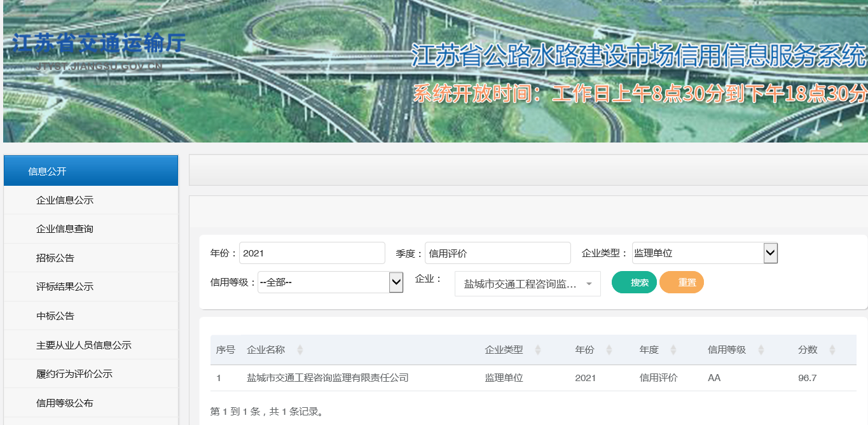Click the 年份 input field
This screenshot has width=868, height=425.
pyautogui.click(x=312, y=253)
